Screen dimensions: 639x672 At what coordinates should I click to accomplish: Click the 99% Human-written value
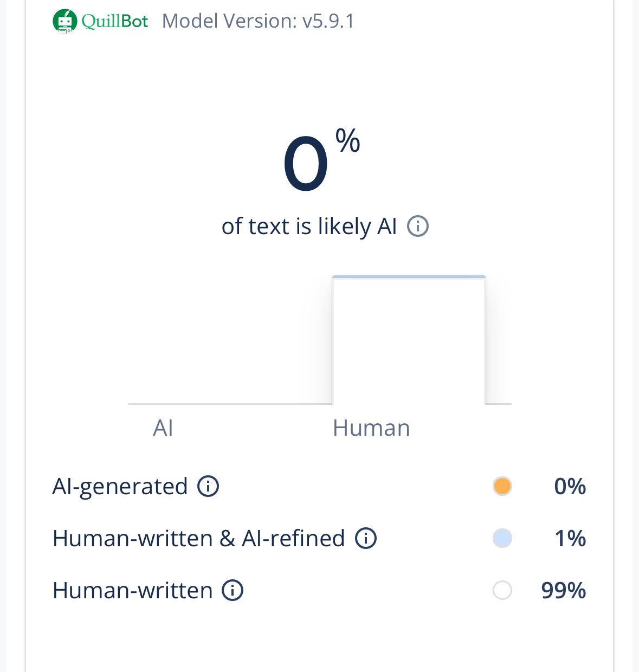[x=564, y=590]
